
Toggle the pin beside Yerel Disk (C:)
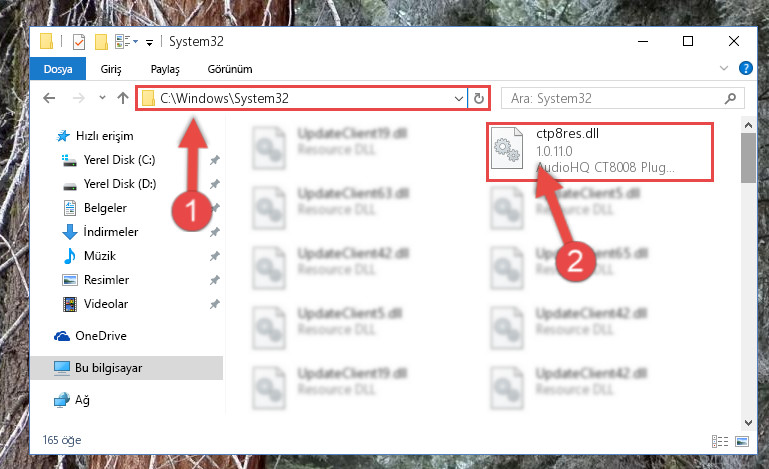[214, 160]
